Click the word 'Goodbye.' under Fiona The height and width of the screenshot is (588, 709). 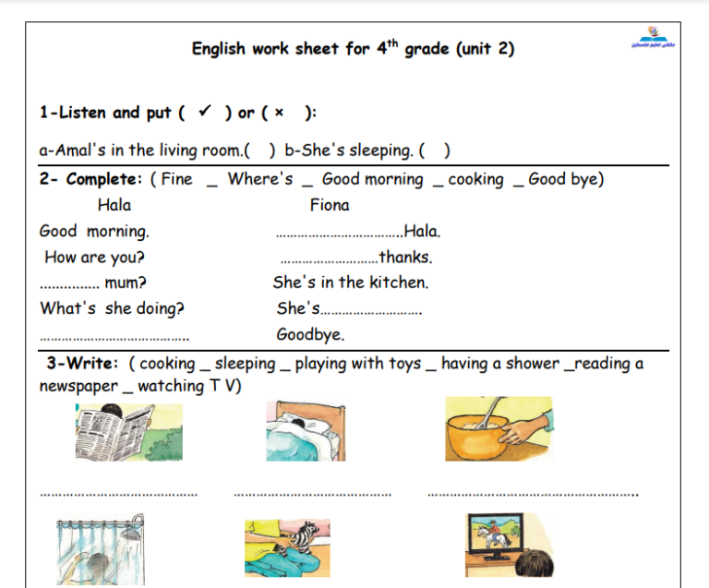click(x=310, y=334)
